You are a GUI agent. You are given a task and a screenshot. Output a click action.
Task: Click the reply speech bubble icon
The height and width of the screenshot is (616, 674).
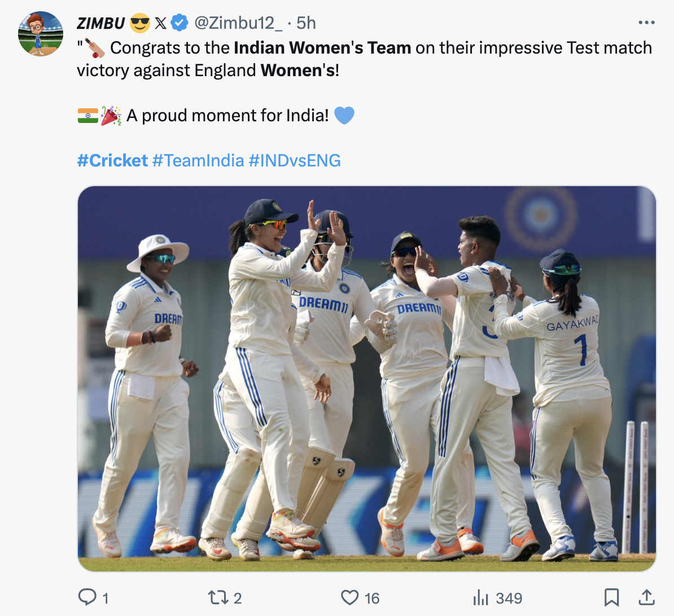[x=87, y=597]
